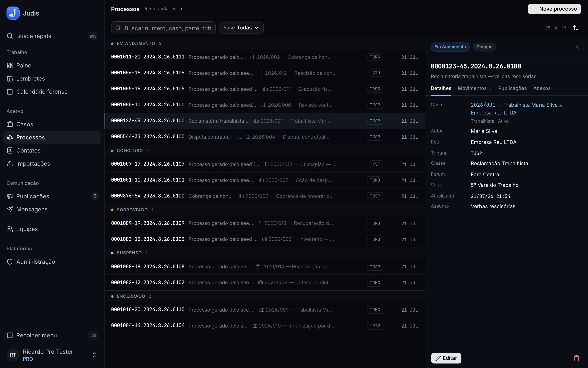Select process 0001000-10.2024.8.26.0100

tap(264, 105)
